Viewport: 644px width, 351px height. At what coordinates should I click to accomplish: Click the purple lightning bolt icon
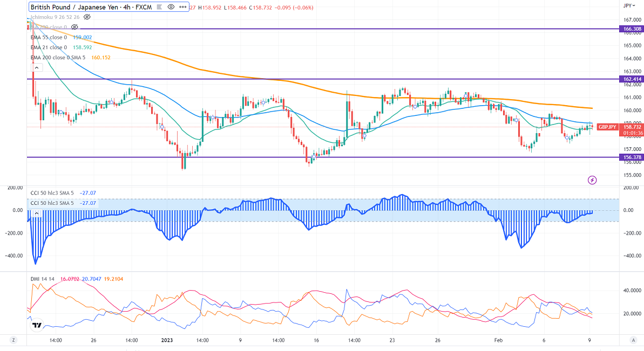tap(592, 180)
